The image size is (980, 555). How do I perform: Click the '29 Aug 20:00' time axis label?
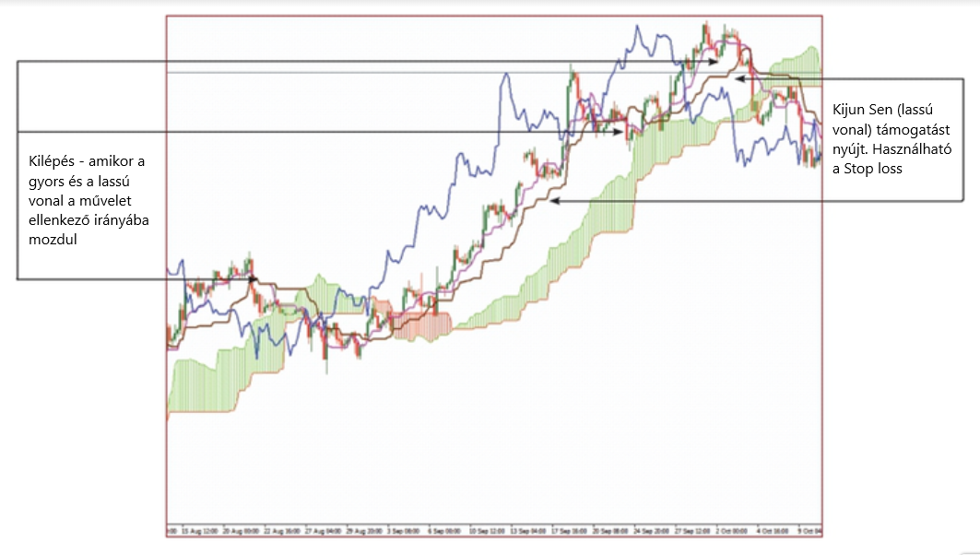364,531
